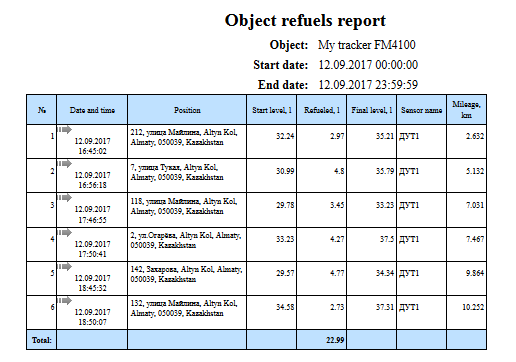Image resolution: width=516 pixels, height=362 pixels.
Task: Select the Start level, l column header
Action: (272, 110)
